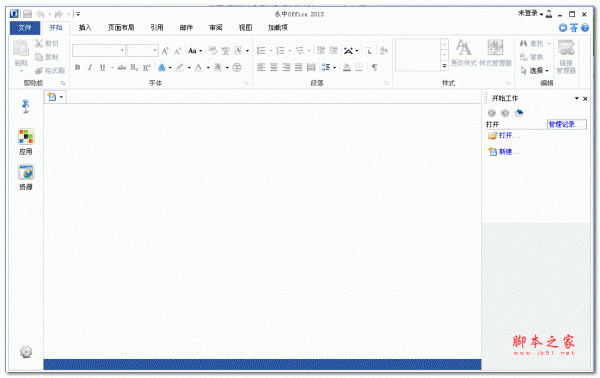
Task: Click the New (新建...) link in task pane
Action: 509,152
